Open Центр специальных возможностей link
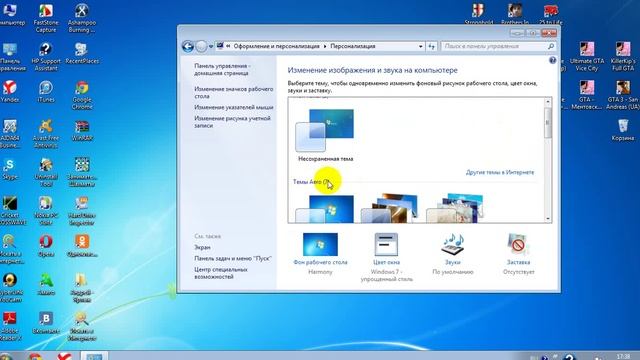Screen dimensions: 640x360 (221, 273)
